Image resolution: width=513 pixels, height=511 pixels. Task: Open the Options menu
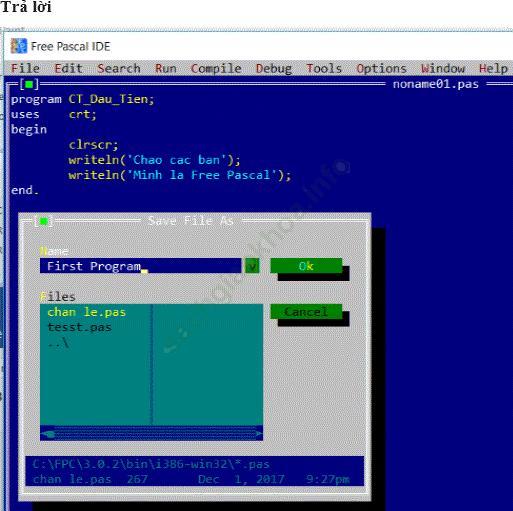pos(381,68)
